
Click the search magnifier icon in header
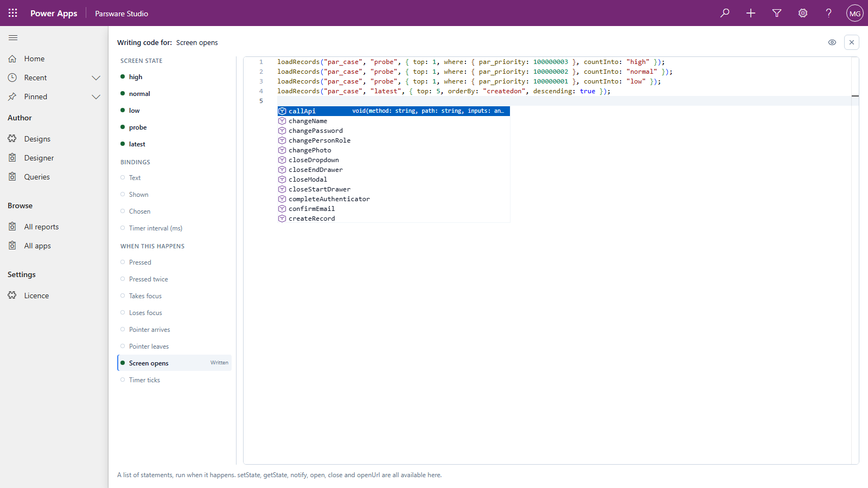point(725,13)
